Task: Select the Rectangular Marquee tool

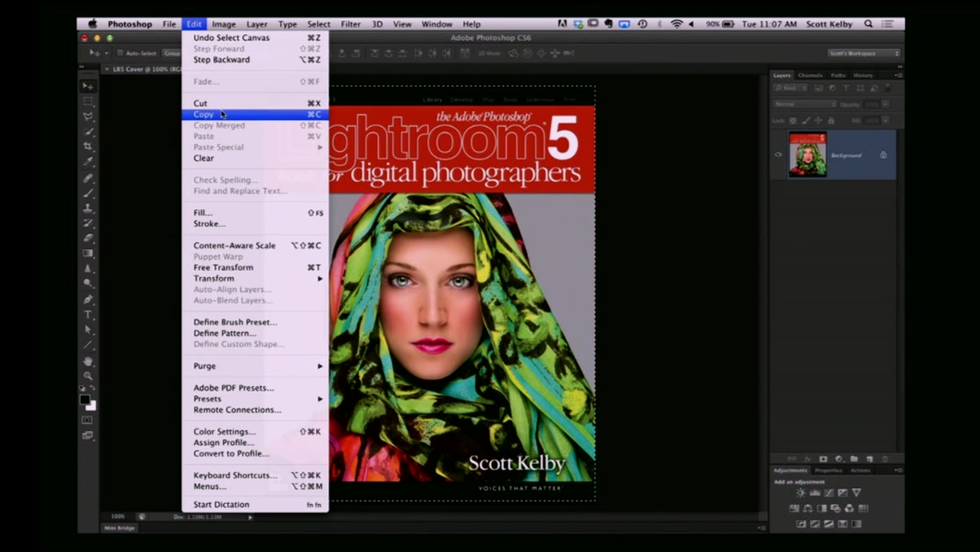Action: pyautogui.click(x=87, y=101)
